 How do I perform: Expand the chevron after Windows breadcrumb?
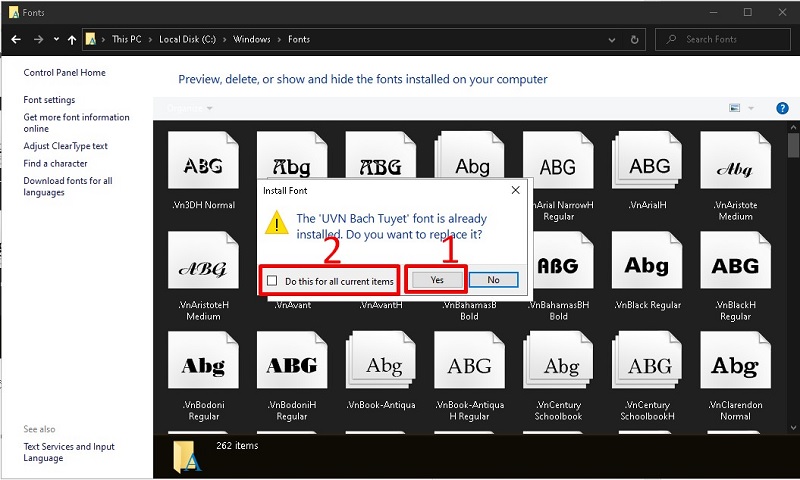[280, 39]
